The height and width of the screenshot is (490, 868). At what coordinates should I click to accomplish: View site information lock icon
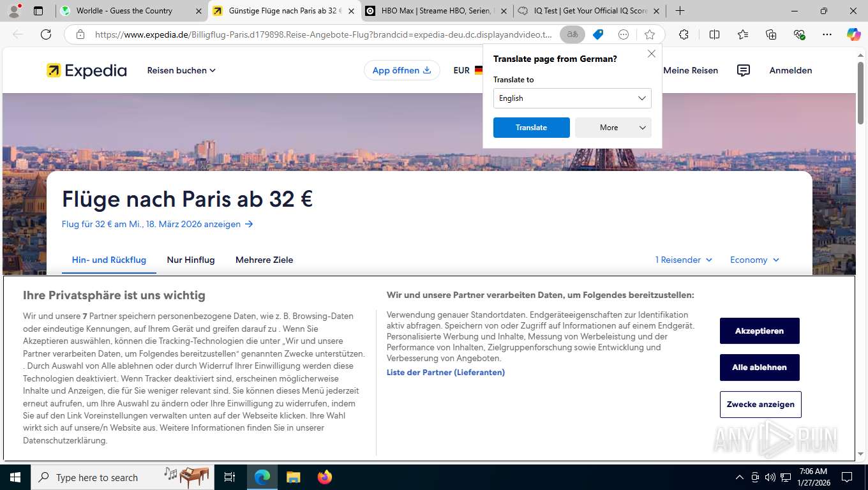pos(80,34)
